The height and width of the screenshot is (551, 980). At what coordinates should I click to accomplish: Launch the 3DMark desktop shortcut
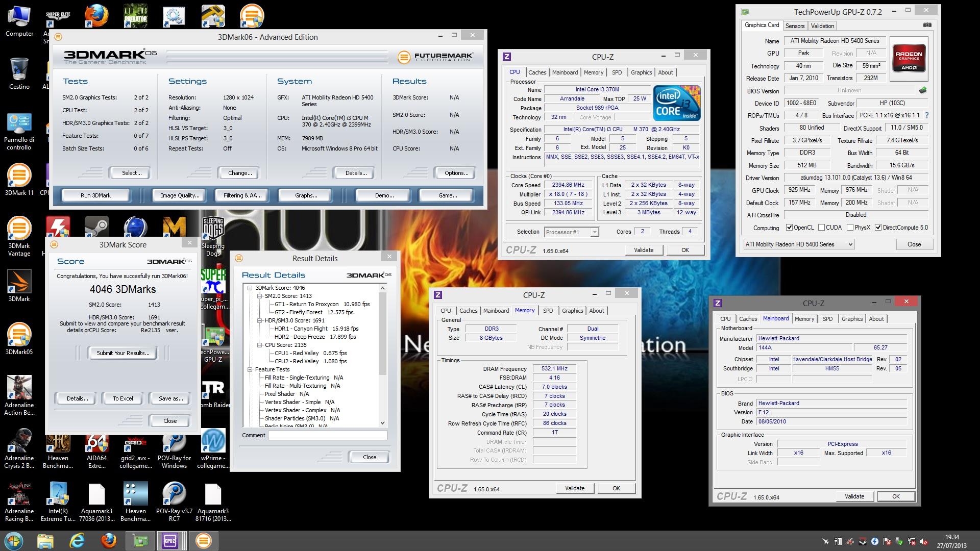pyautogui.click(x=19, y=286)
